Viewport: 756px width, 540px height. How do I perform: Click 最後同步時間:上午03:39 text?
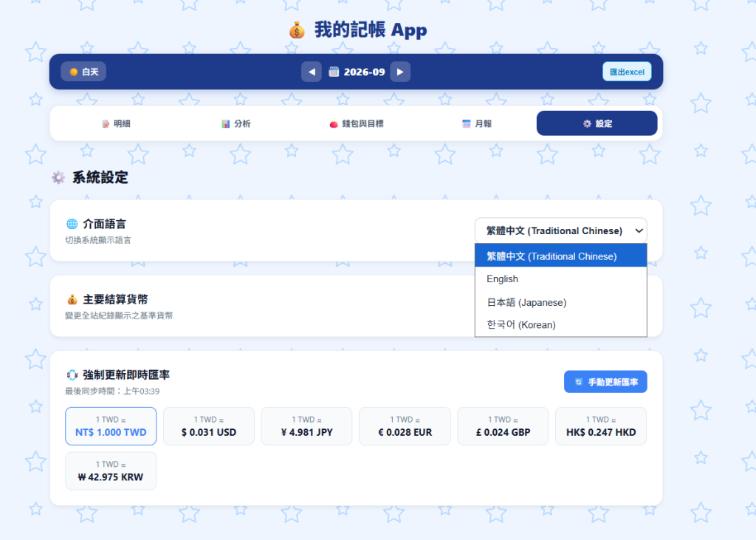pyautogui.click(x=112, y=392)
